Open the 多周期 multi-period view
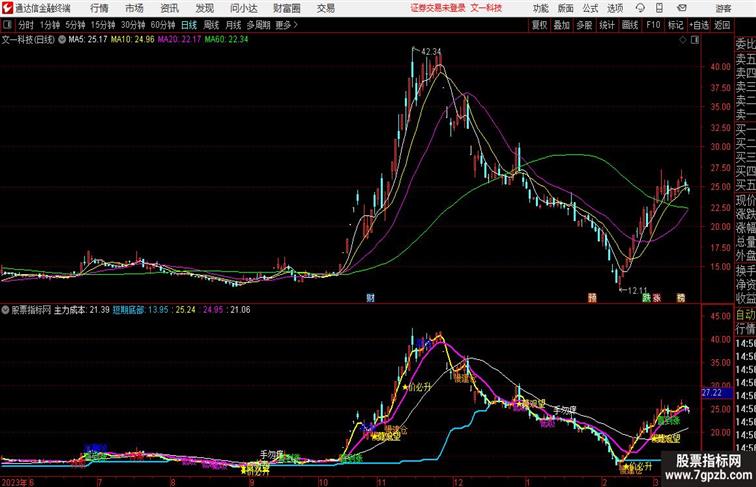 tap(258, 25)
